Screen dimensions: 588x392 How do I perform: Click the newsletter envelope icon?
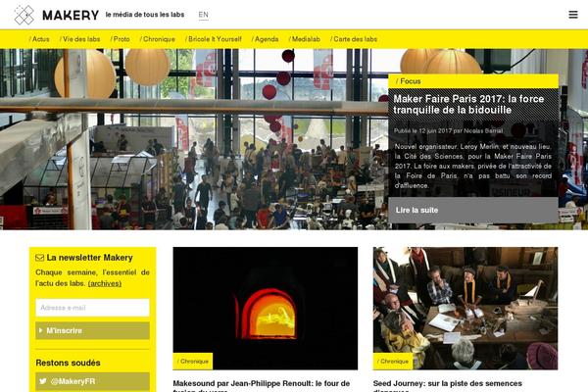pos(40,258)
